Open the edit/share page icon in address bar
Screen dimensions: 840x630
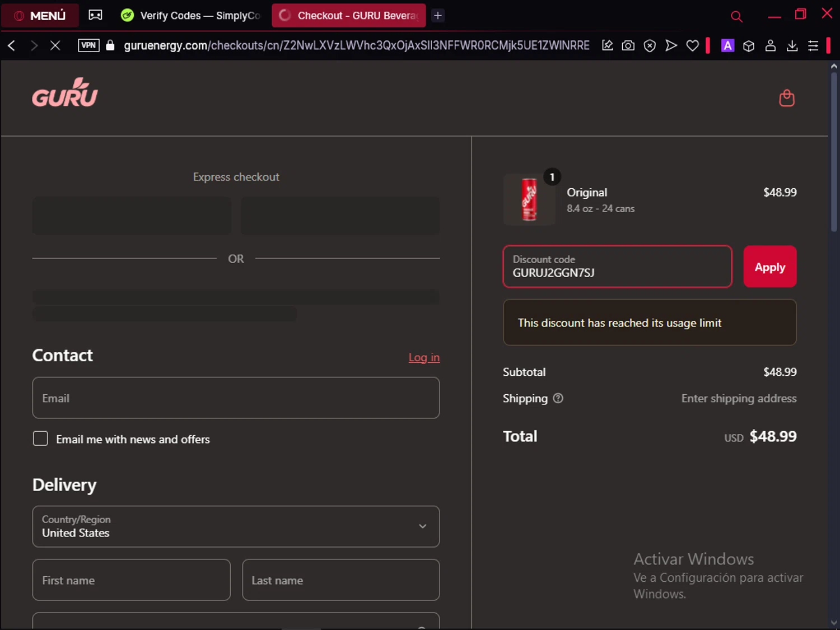[608, 45]
